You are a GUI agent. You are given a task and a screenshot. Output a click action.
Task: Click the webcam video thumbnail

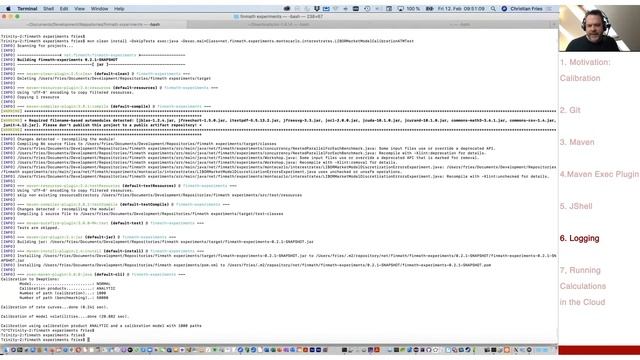(x=599, y=28)
